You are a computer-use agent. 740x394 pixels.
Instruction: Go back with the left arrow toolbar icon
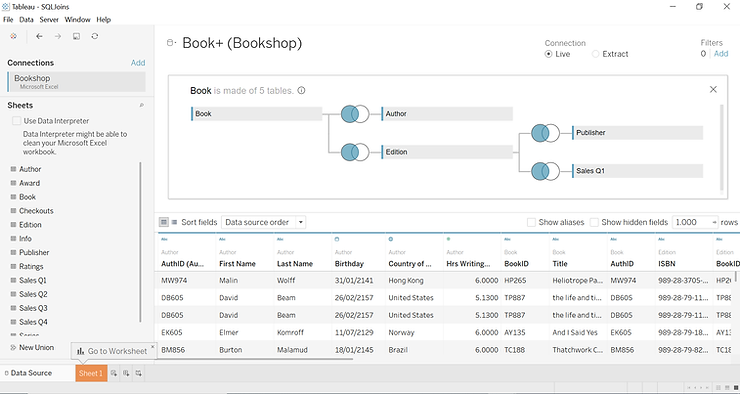pyautogui.click(x=39, y=36)
